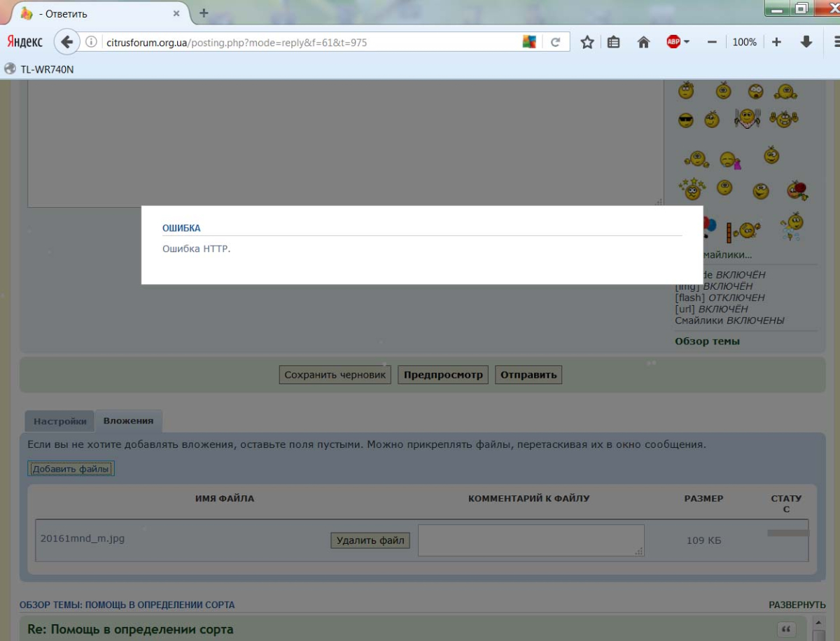The height and width of the screenshot is (641, 840).
Task: Submit the reply with Отправить
Action: coord(528,375)
